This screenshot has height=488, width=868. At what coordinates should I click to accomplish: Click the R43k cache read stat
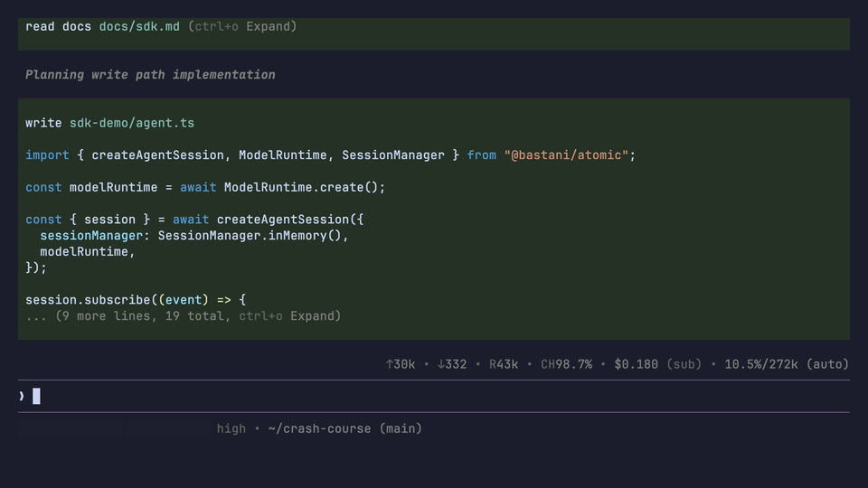click(504, 364)
